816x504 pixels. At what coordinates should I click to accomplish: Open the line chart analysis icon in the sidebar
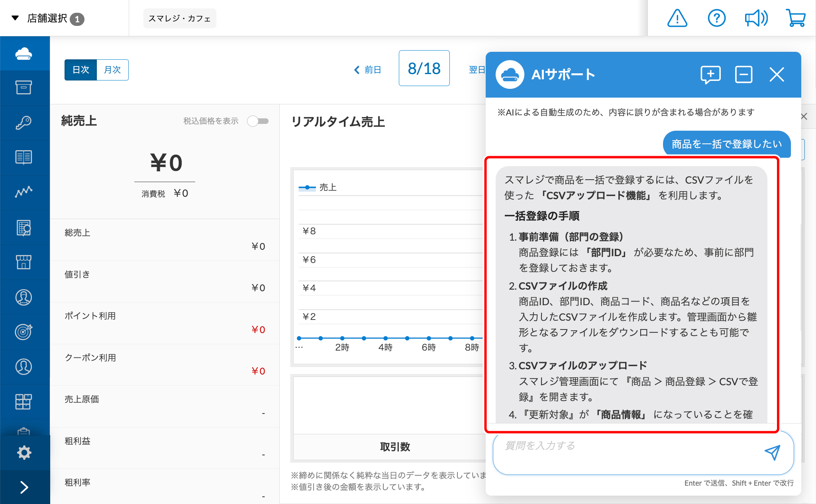(x=24, y=192)
